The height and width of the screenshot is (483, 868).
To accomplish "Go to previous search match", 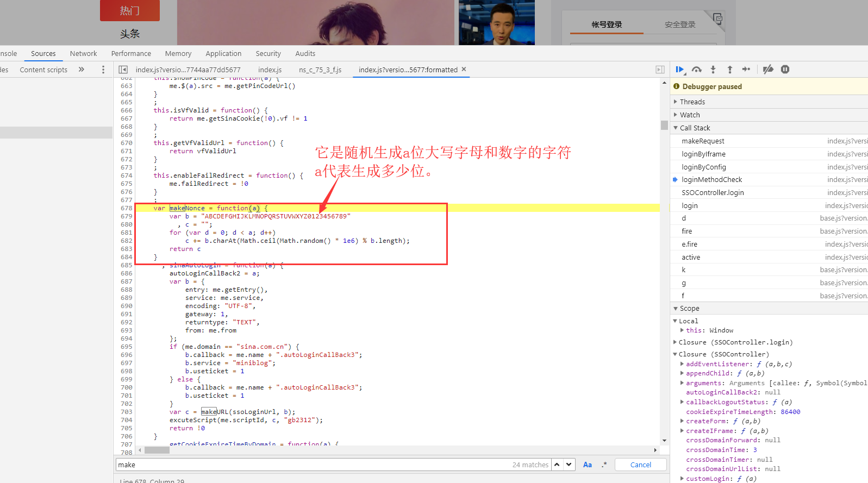I will point(557,465).
